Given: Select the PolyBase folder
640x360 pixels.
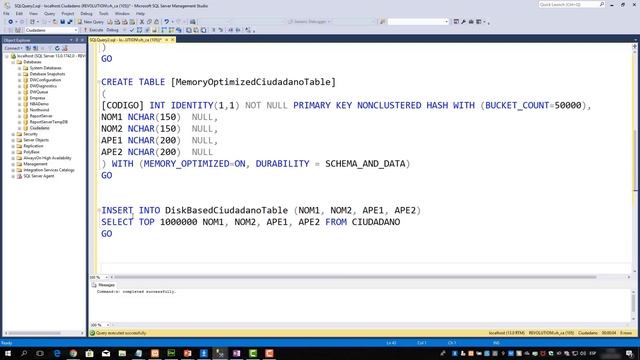Looking at the screenshot, I should (31, 152).
